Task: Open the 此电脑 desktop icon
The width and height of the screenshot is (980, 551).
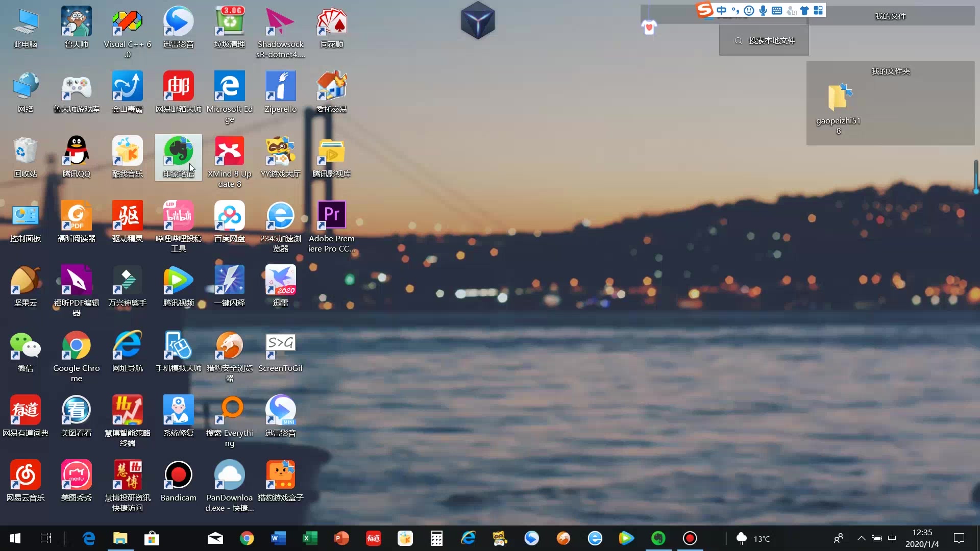Action: pyautogui.click(x=26, y=28)
